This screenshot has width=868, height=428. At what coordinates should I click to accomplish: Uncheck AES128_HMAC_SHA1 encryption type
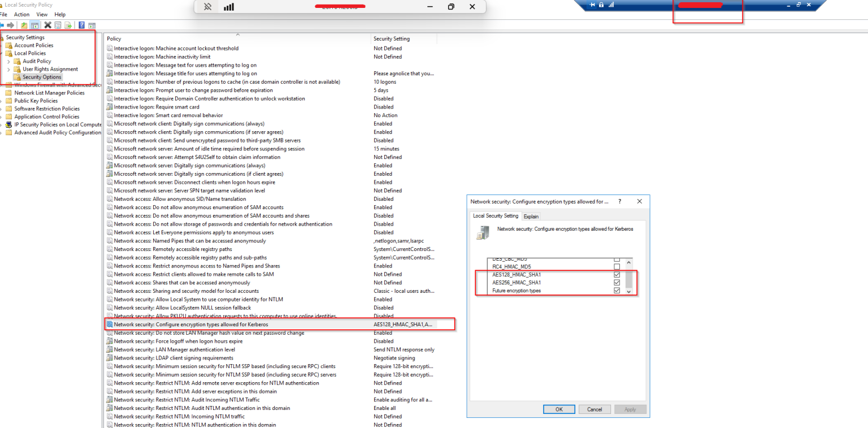[617, 274]
